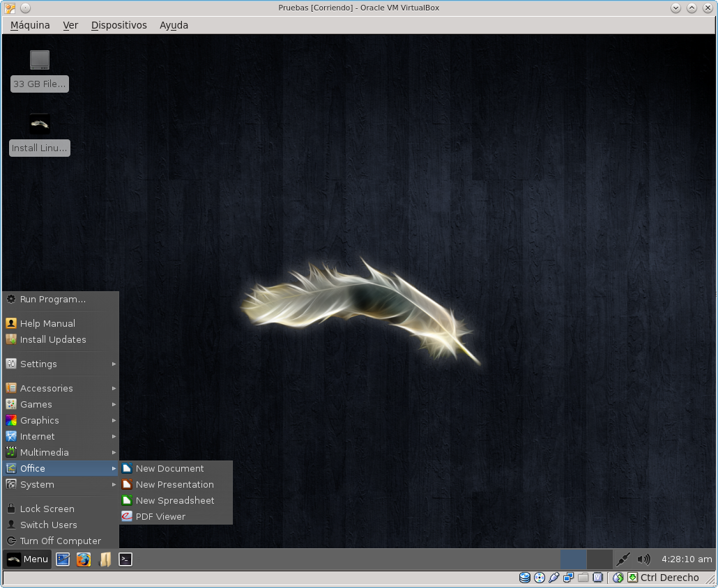
Task: Click the show desktop icon beside Menu
Action: tap(63, 559)
